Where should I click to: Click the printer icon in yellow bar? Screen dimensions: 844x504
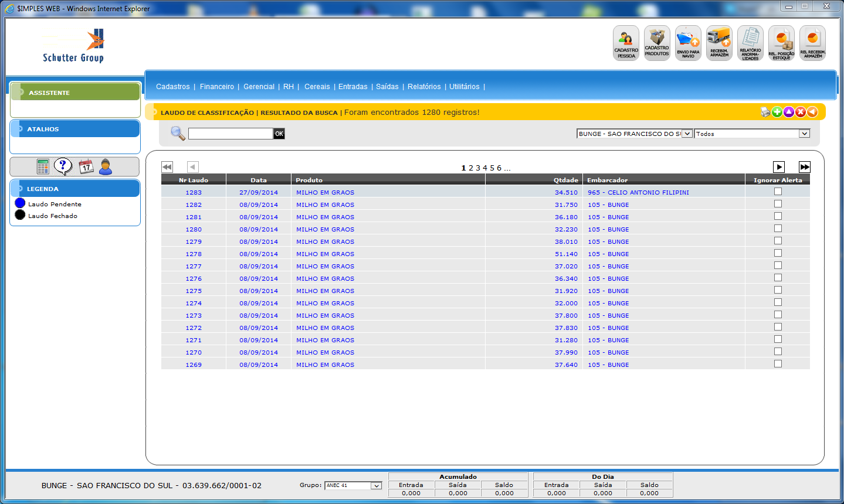765,112
